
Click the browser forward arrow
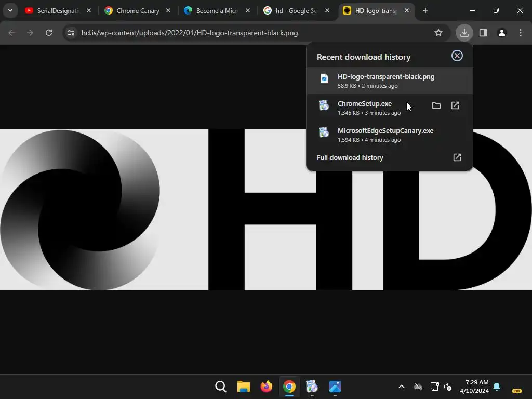[30, 33]
